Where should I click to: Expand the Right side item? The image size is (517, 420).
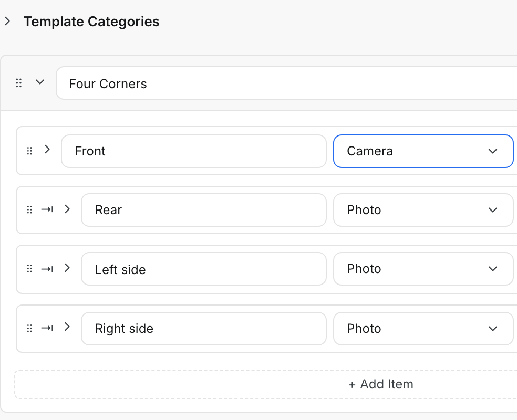(x=67, y=327)
